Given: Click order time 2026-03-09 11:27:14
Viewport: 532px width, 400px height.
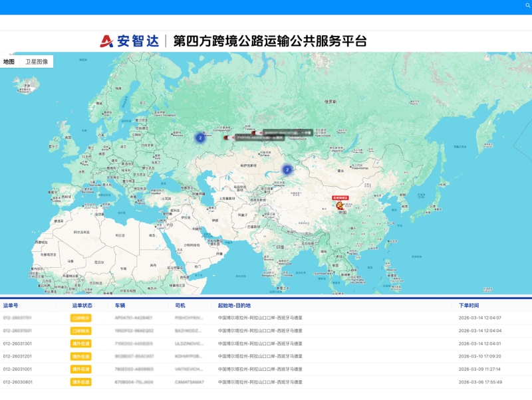Looking at the screenshot, I should tap(480, 369).
